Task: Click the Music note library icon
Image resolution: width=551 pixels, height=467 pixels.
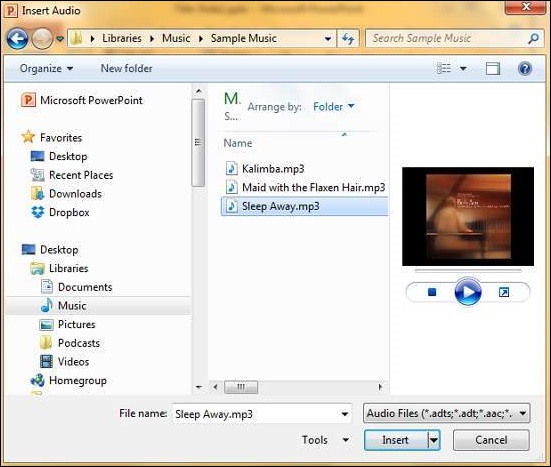Action: (47, 305)
